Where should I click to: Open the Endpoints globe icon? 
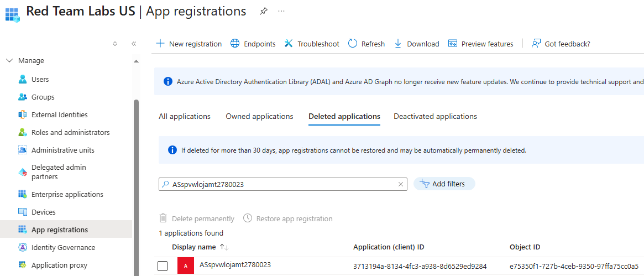coord(235,44)
